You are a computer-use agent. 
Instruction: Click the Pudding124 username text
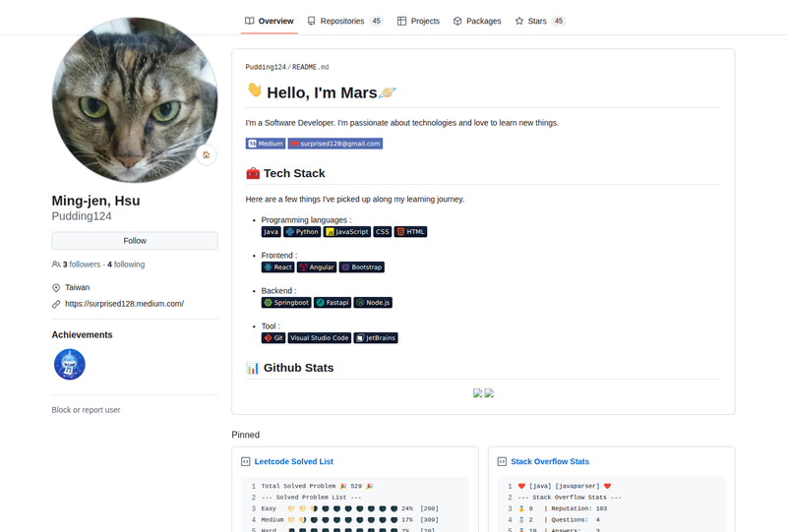82,216
